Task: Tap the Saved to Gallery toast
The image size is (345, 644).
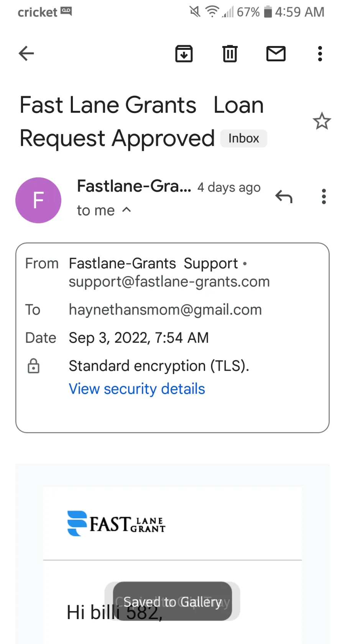Action: click(x=172, y=601)
